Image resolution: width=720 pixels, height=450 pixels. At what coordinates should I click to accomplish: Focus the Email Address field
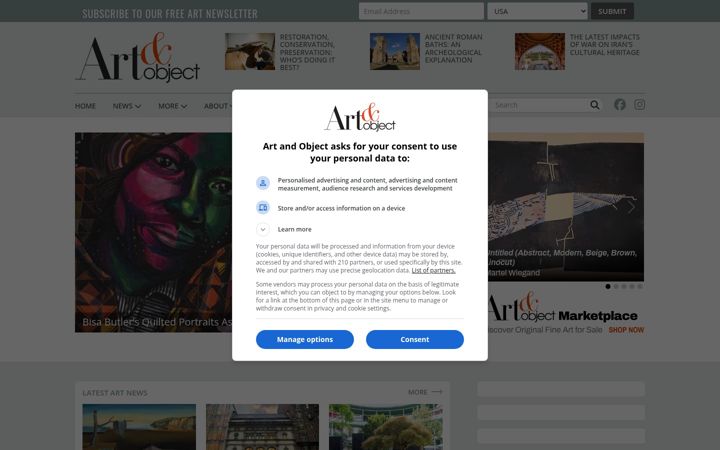(x=421, y=11)
